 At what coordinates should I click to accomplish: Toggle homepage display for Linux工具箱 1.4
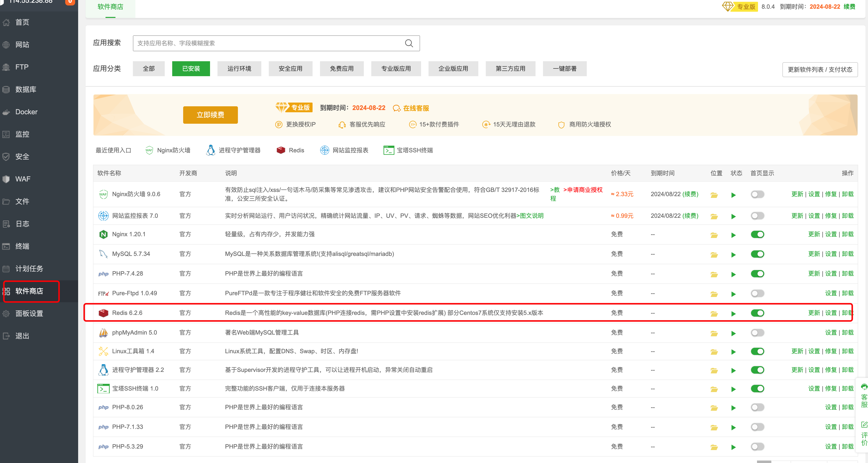(x=757, y=351)
